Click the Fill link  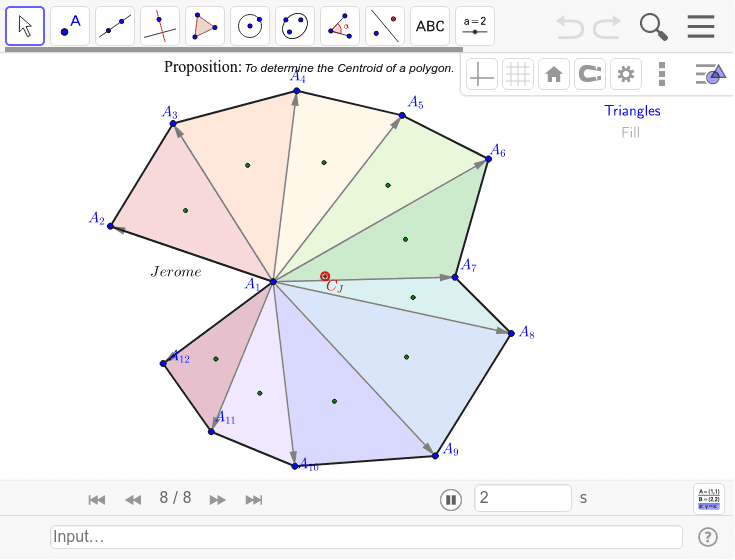[630, 133]
